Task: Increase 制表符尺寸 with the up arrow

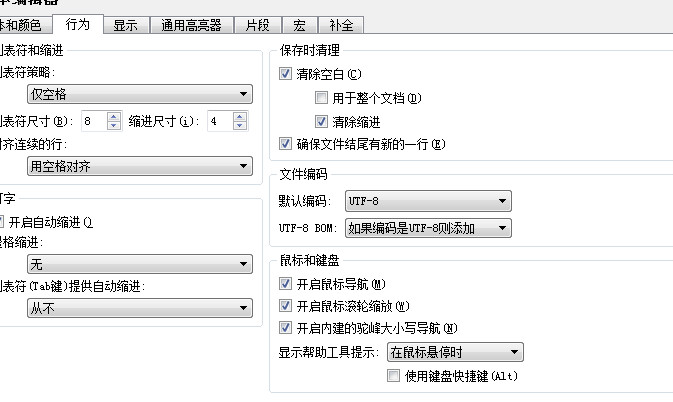Action: pos(113,116)
